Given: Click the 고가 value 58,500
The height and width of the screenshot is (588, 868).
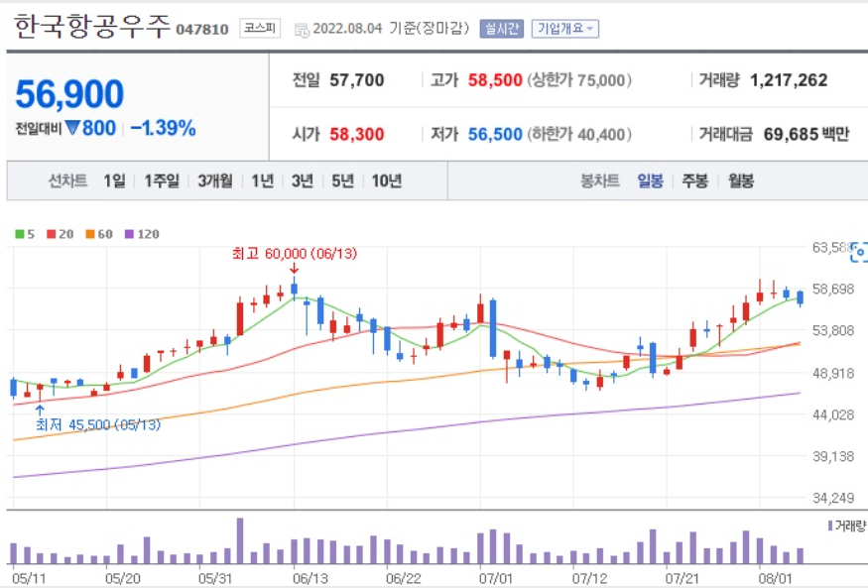Looking at the screenshot, I should pos(495,80).
